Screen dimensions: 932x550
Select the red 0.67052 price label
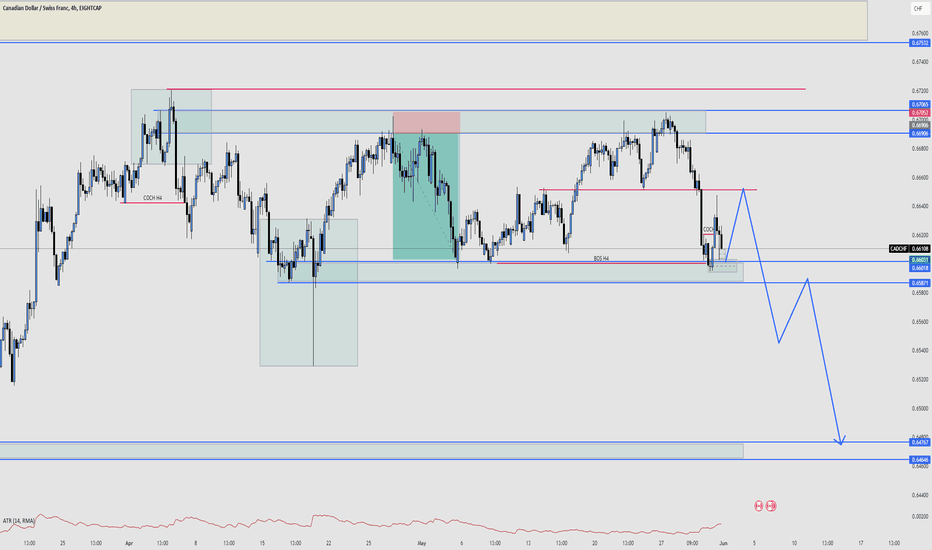[x=920, y=112]
